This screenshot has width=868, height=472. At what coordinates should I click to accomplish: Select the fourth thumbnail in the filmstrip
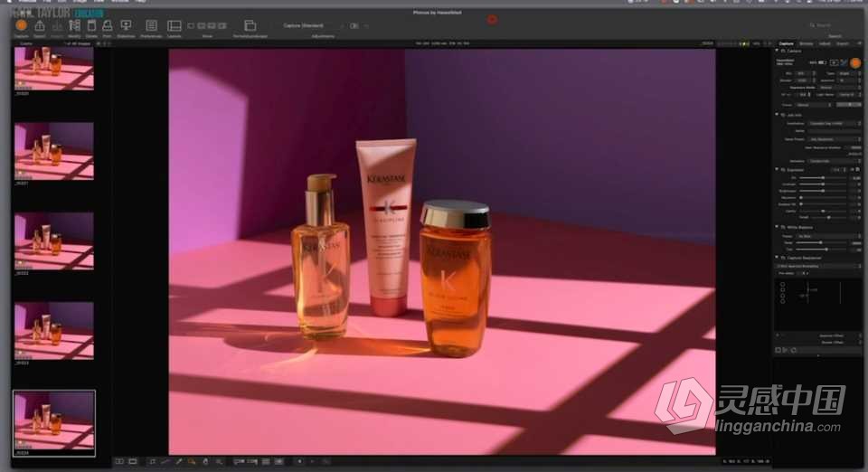[53, 331]
